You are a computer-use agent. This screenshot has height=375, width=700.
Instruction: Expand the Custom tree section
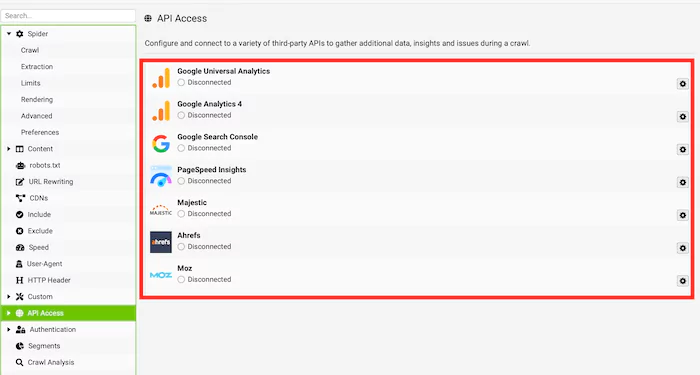[x=8, y=297]
